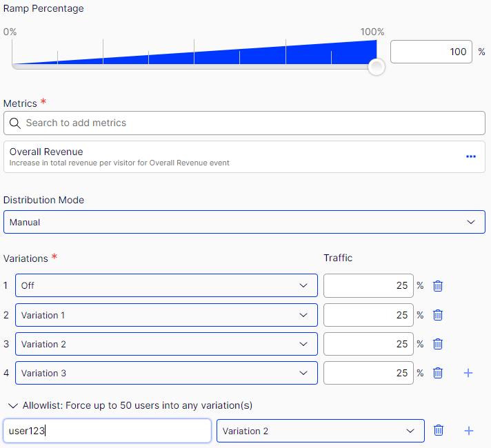Delete the user123 allowlist entry
491x448 pixels.
tap(437, 431)
